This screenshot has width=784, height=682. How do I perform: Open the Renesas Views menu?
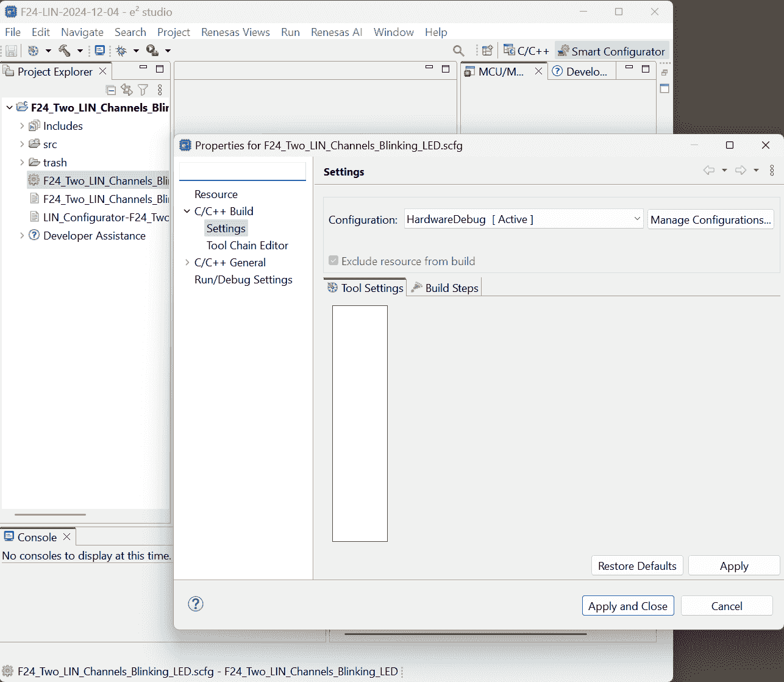click(235, 32)
